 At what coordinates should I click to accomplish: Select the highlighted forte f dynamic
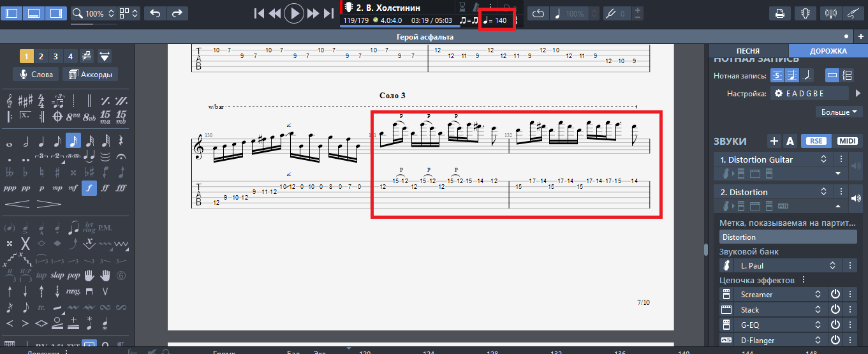pyautogui.click(x=89, y=188)
